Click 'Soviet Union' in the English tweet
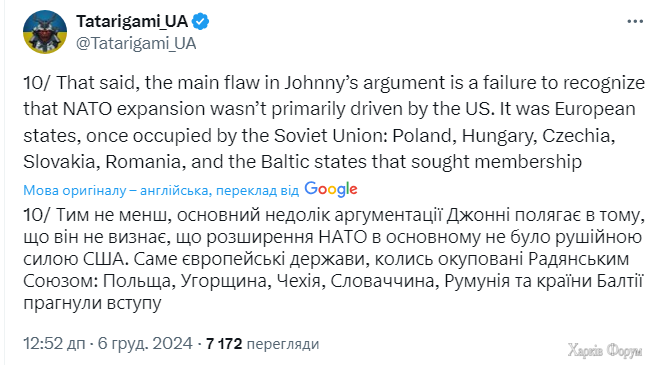The height and width of the screenshot is (365, 652). click(x=331, y=136)
